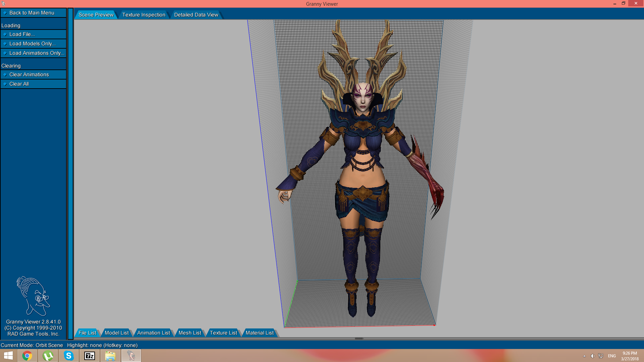This screenshot has height=362, width=644.
Task: Show the Material List tab
Action: (259, 333)
